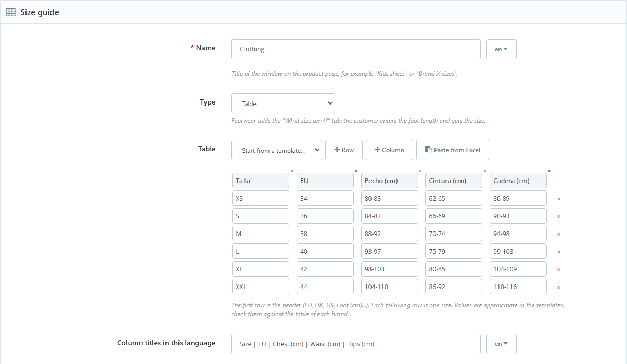Edit the chest cell showing 88-92
This screenshot has width=627, height=364.
coord(390,233)
